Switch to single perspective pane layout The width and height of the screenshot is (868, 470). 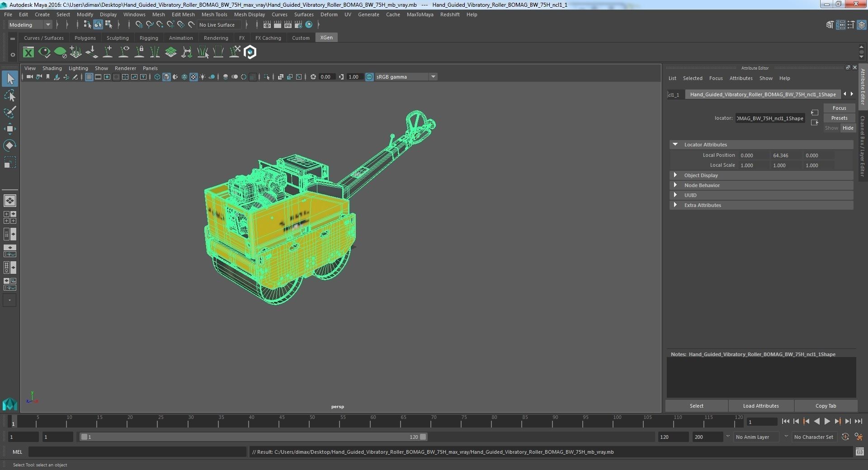click(x=10, y=201)
